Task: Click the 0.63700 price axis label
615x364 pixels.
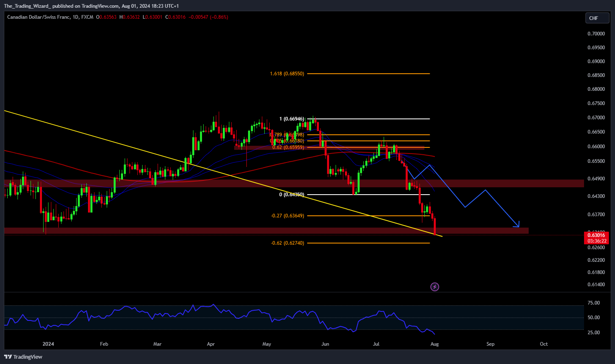Action: click(x=596, y=215)
